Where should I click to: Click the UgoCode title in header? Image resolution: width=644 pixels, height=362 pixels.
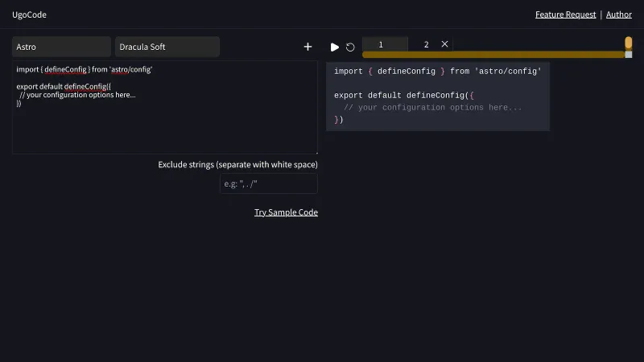[29, 14]
